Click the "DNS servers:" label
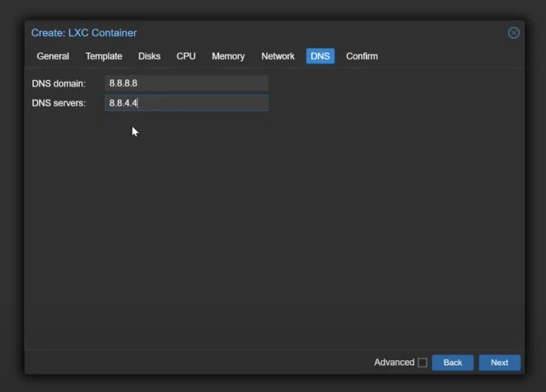 [x=59, y=103]
